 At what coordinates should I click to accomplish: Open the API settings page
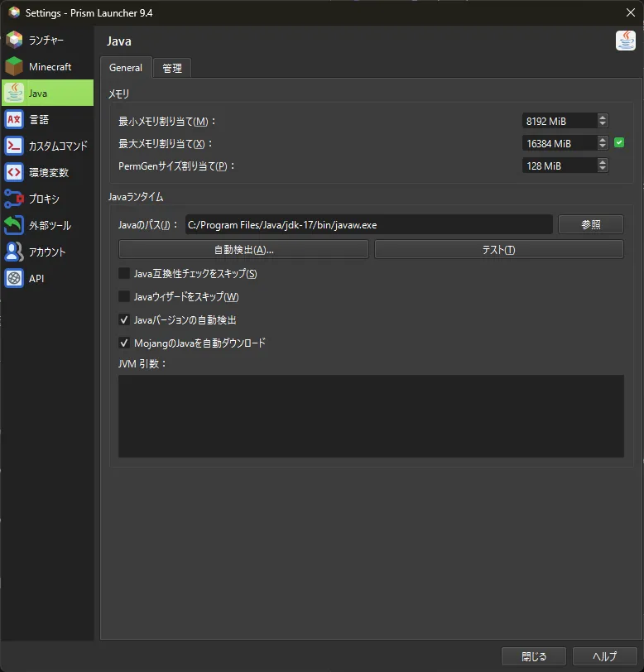tap(47, 279)
